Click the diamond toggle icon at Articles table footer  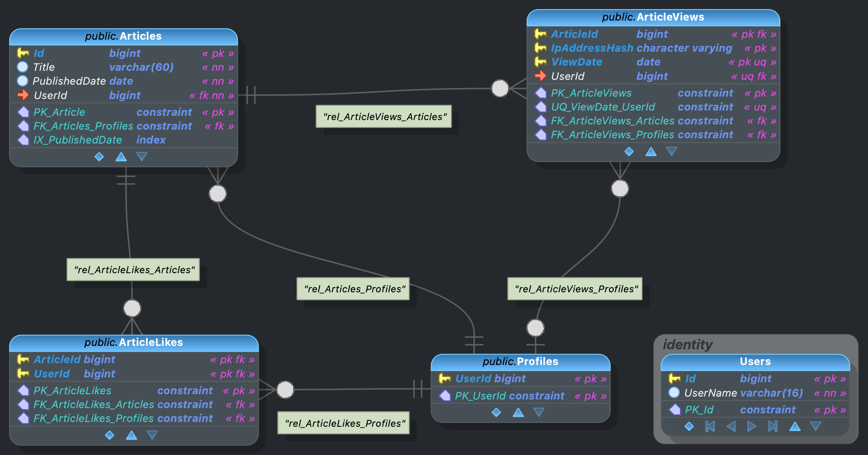(99, 157)
